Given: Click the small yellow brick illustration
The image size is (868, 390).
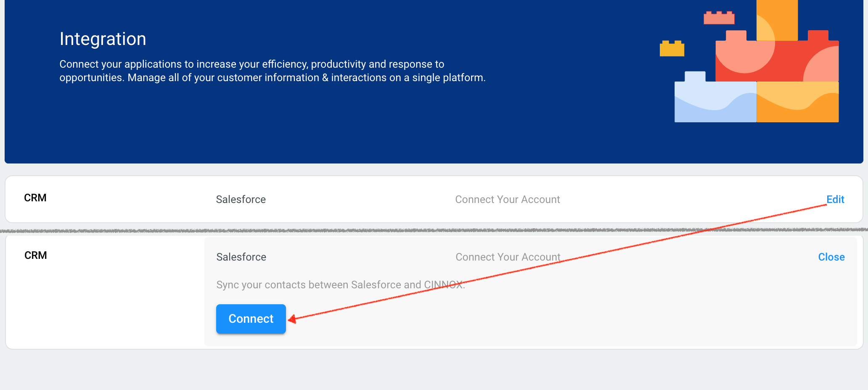Looking at the screenshot, I should pos(672,49).
